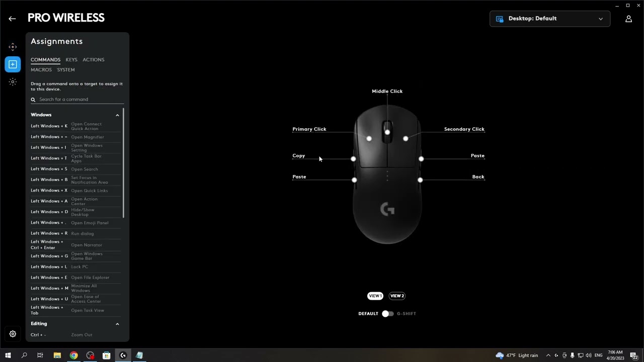The width and height of the screenshot is (644, 362).
Task: Click the Logitech G HUB taskbar icon
Action: (123, 355)
